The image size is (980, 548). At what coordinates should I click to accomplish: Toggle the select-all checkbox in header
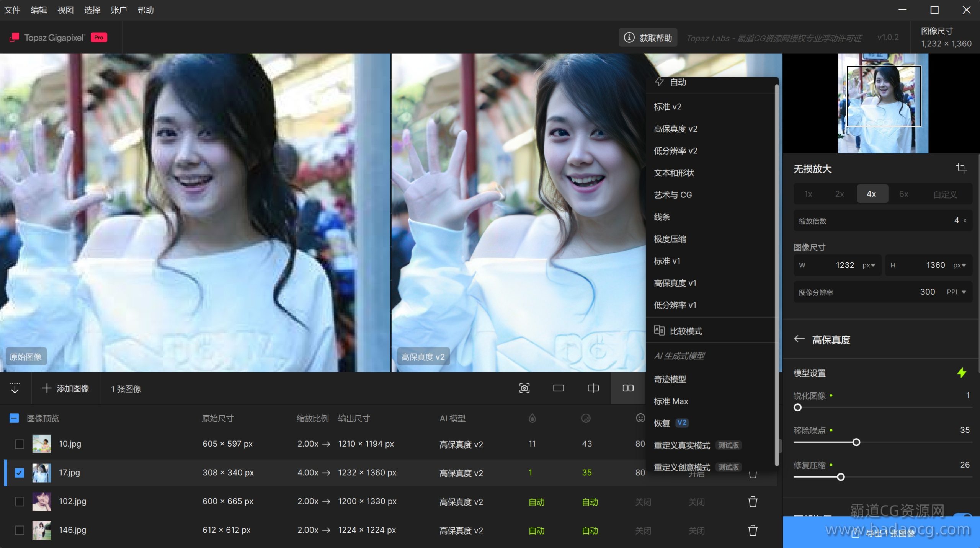click(14, 418)
